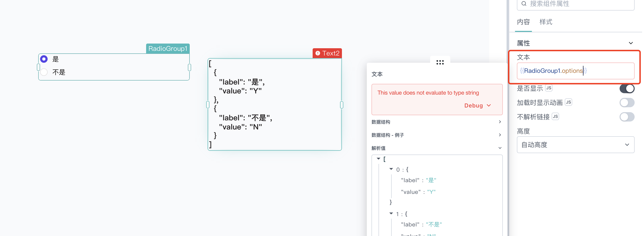Screen dimensions: 644x236
Task: Click the error message text
Action: pos(428,93)
